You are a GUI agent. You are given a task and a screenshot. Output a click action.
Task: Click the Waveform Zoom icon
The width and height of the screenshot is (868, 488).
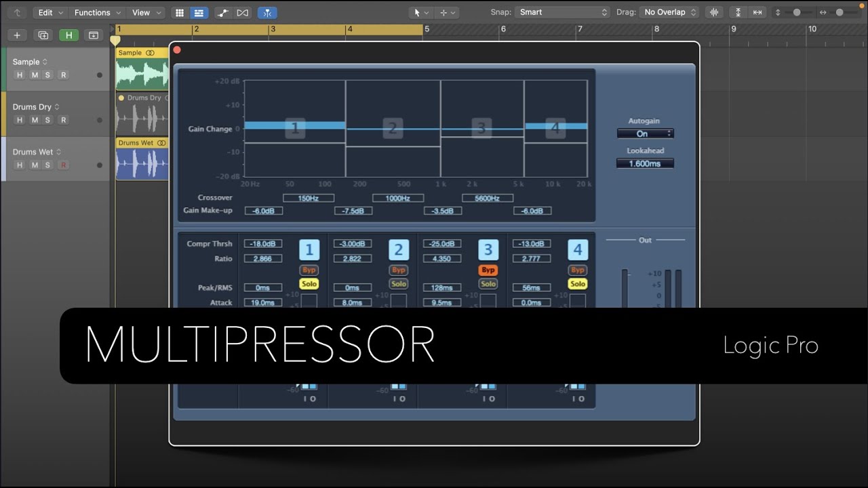pyautogui.click(x=714, y=12)
